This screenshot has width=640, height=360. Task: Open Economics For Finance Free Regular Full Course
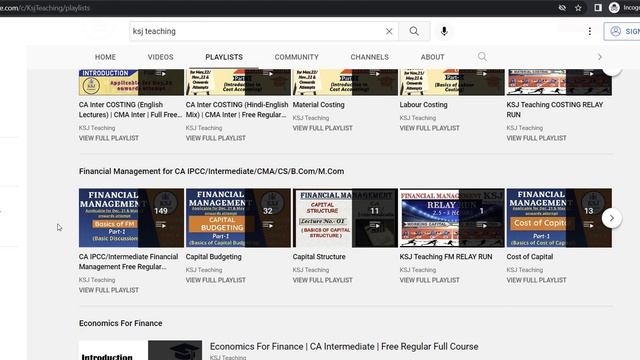coord(344,347)
